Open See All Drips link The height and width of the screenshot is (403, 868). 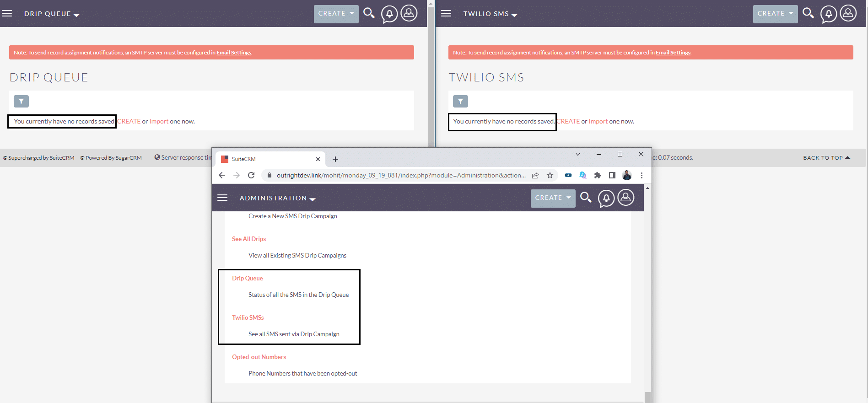click(x=249, y=239)
